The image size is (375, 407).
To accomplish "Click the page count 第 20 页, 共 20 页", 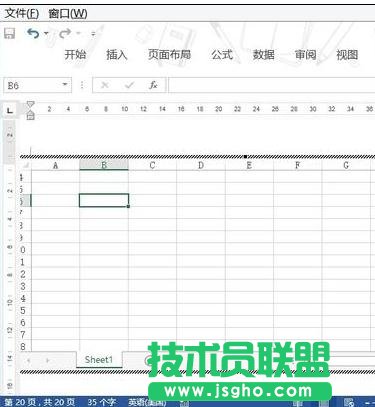I will (39, 402).
